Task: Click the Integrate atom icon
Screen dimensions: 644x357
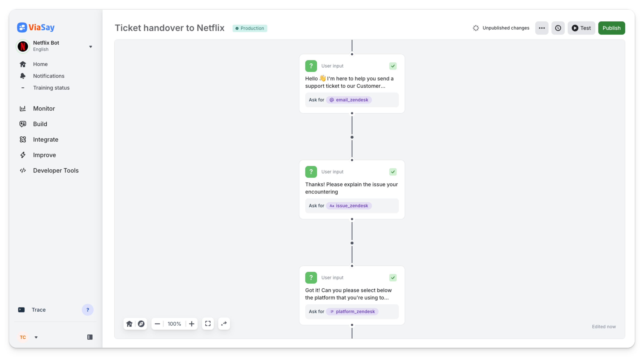Action: [23, 139]
